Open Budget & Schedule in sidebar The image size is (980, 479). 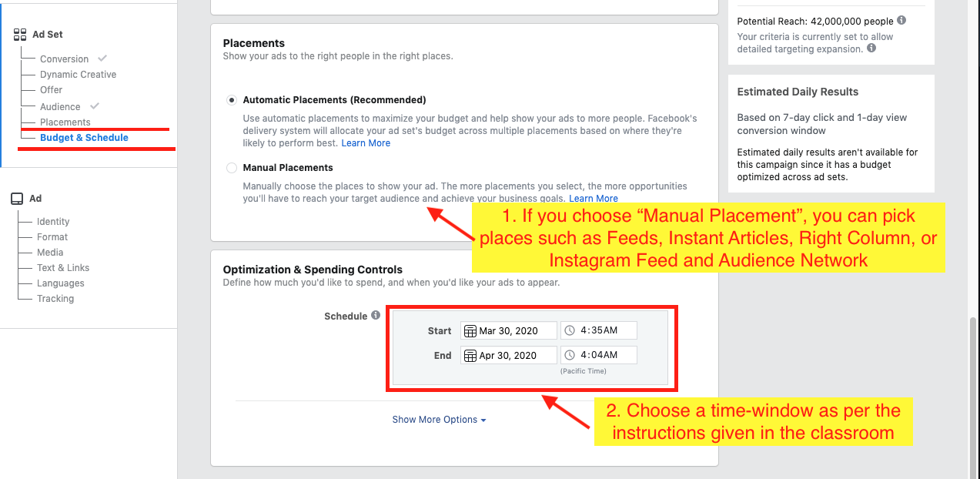click(x=84, y=138)
